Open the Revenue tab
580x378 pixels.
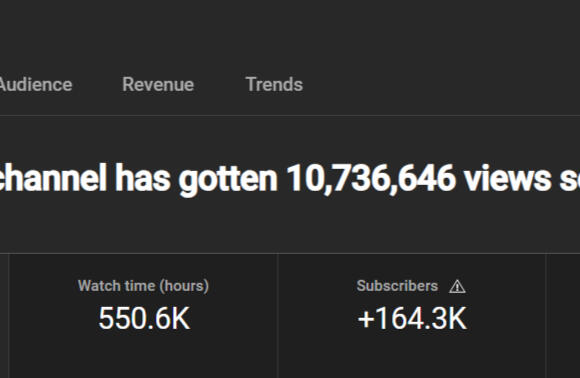158,84
